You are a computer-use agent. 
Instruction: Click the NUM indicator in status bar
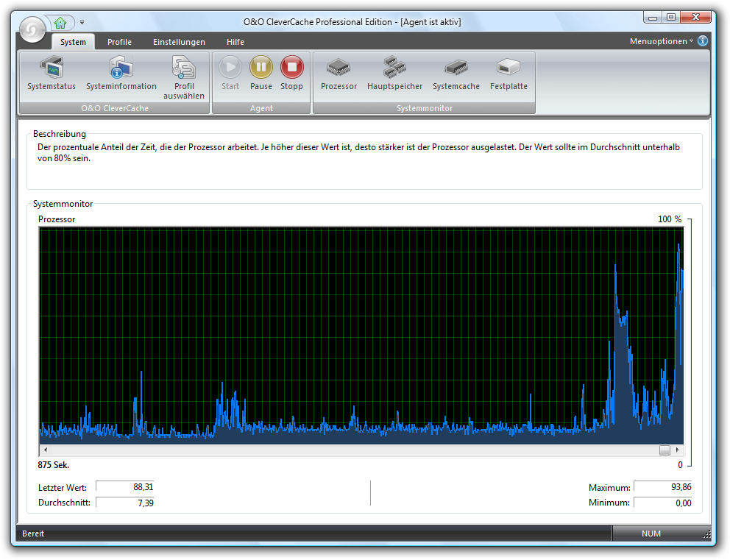[651, 534]
